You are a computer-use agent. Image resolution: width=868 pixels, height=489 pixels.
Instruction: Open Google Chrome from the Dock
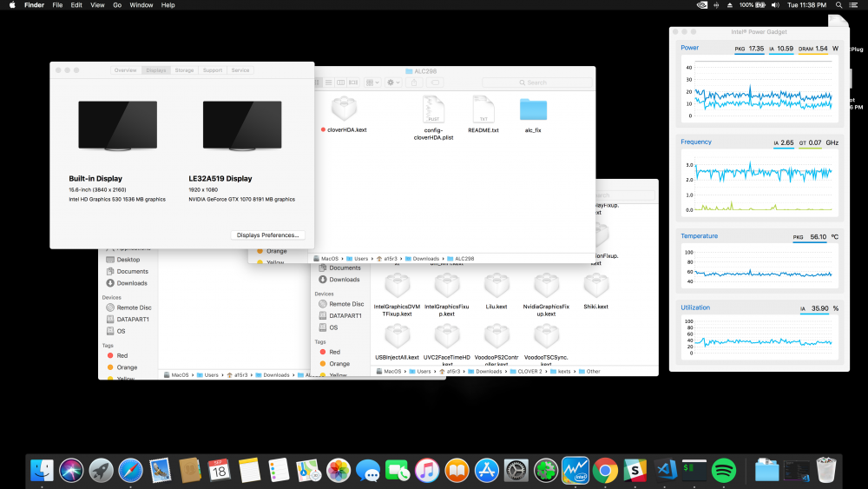pyautogui.click(x=606, y=471)
